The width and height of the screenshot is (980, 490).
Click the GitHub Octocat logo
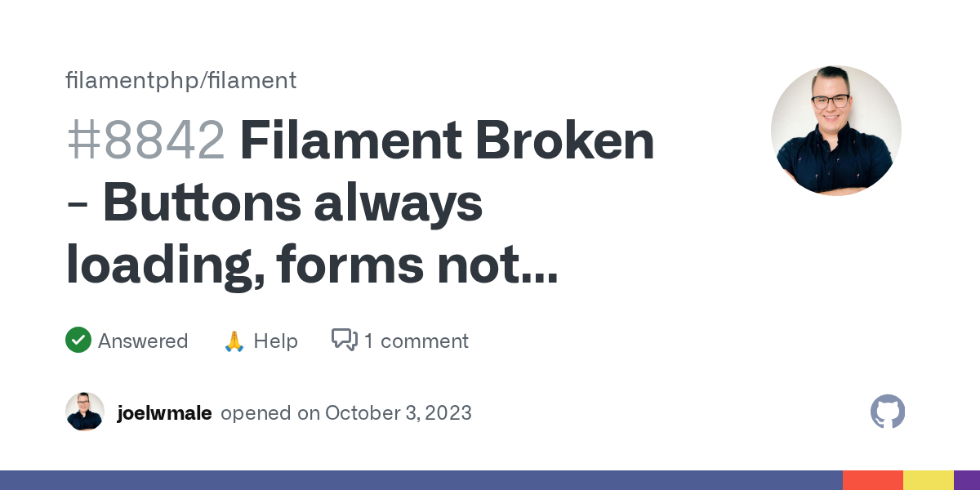[x=888, y=412]
